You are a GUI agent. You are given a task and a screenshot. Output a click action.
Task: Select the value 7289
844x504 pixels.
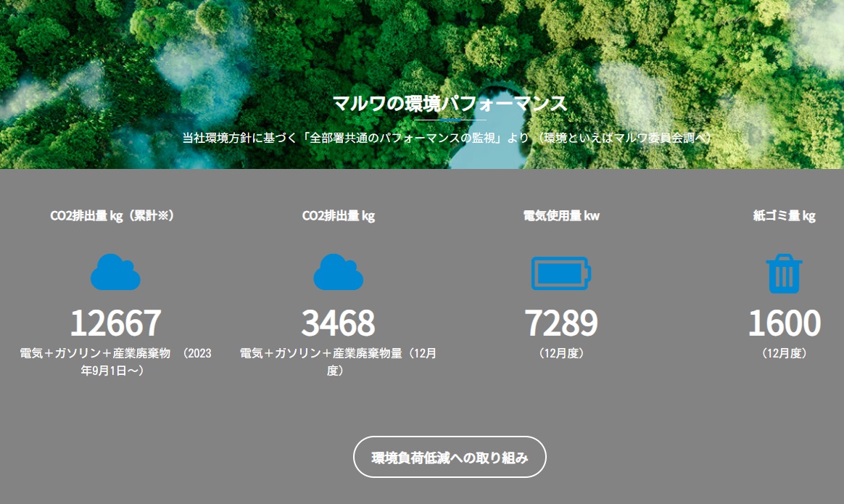[561, 323]
